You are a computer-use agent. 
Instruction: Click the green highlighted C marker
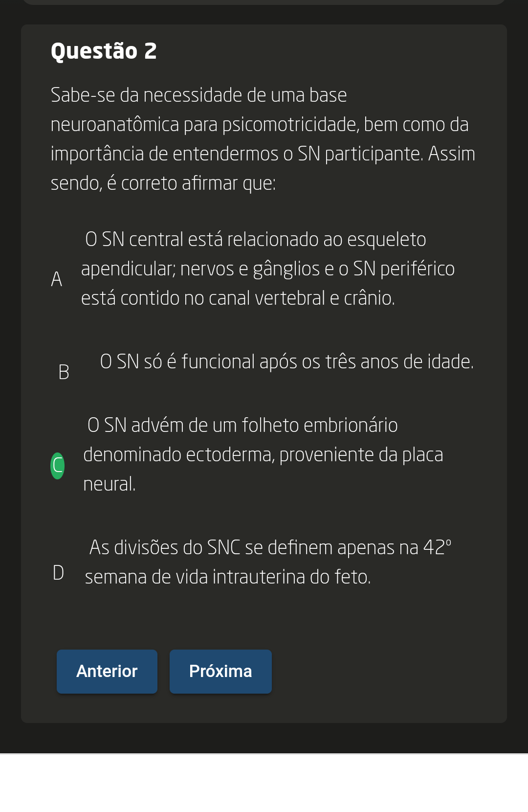click(x=58, y=466)
